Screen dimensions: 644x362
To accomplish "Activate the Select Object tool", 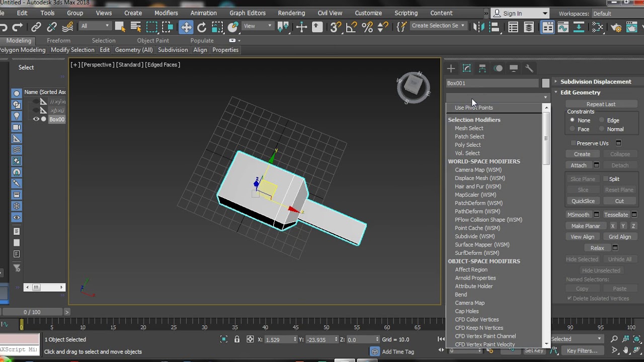I will point(120,27).
